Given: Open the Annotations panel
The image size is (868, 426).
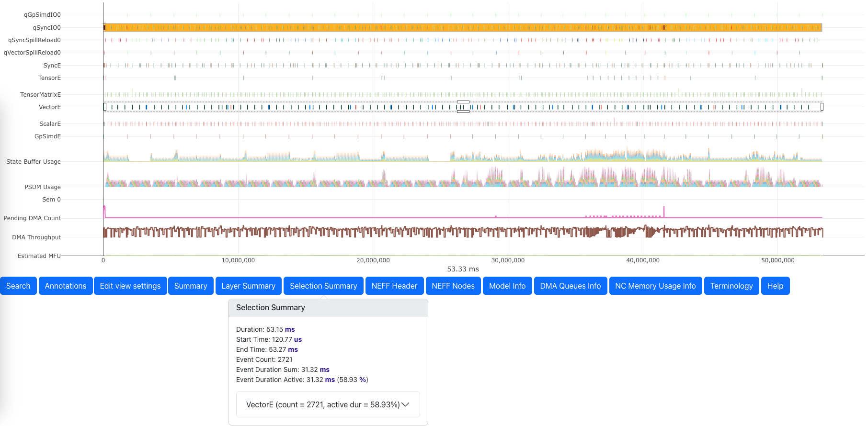Looking at the screenshot, I should (66, 286).
